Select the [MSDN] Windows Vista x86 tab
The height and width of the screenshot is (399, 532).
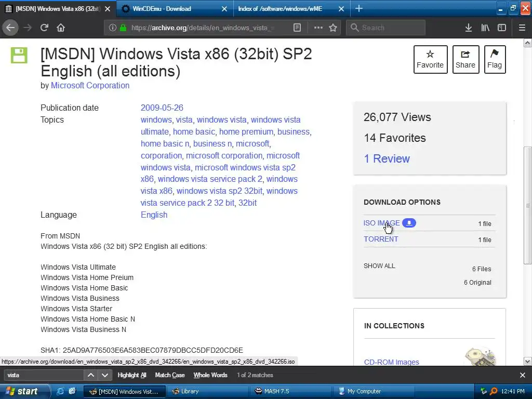pyautogui.click(x=58, y=9)
